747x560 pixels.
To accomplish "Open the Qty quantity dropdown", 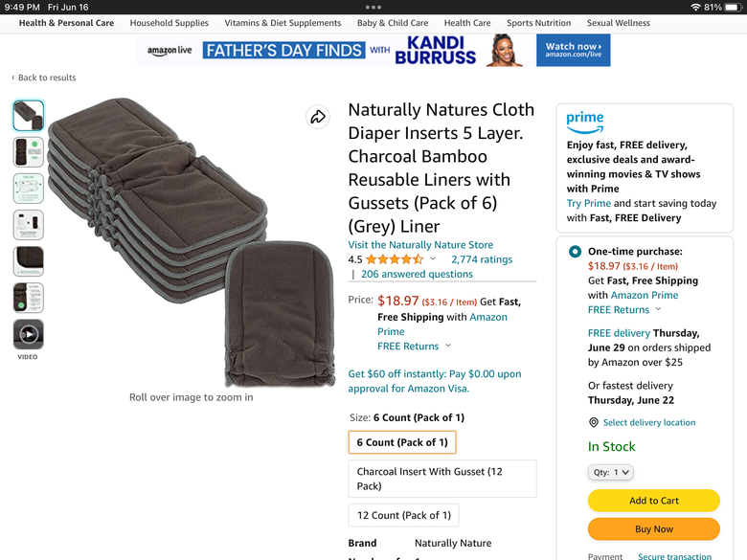I will [x=610, y=472].
